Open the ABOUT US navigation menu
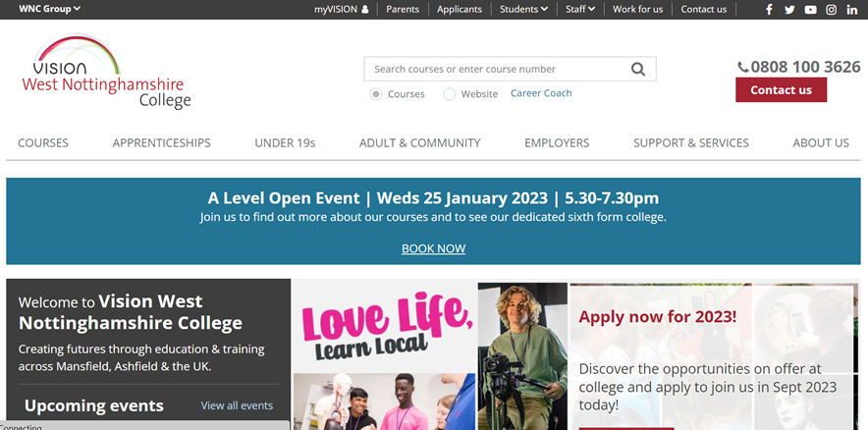 click(x=821, y=142)
